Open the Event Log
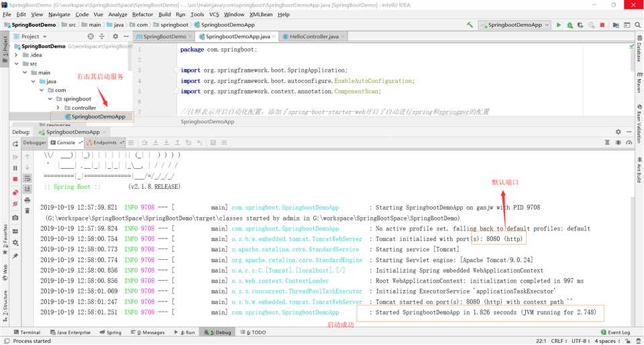644x345 pixels. point(615,332)
